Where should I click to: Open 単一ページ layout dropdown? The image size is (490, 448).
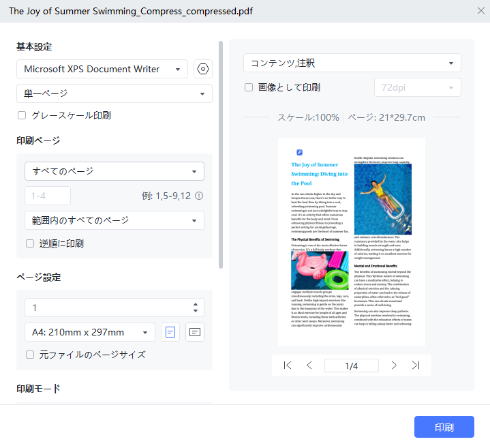point(114,93)
